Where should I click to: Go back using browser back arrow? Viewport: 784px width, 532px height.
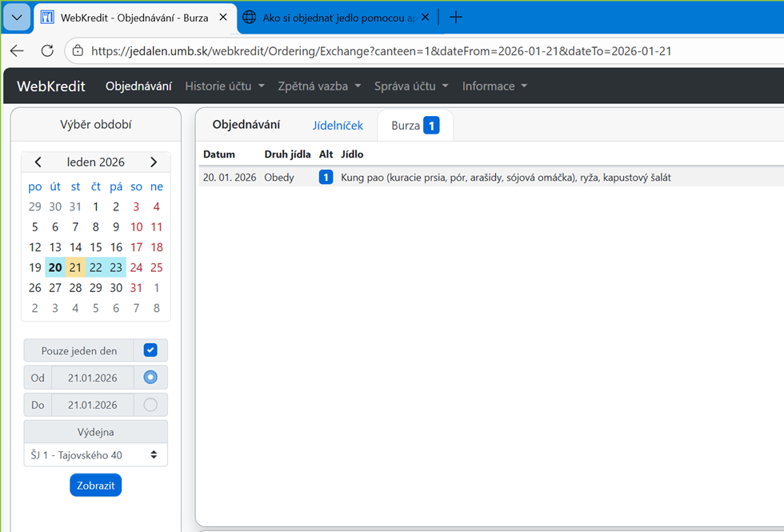point(17,50)
